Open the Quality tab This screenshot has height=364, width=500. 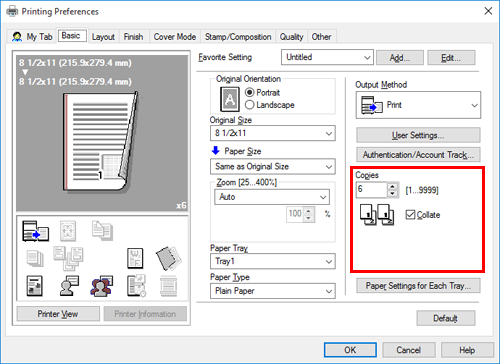[291, 37]
